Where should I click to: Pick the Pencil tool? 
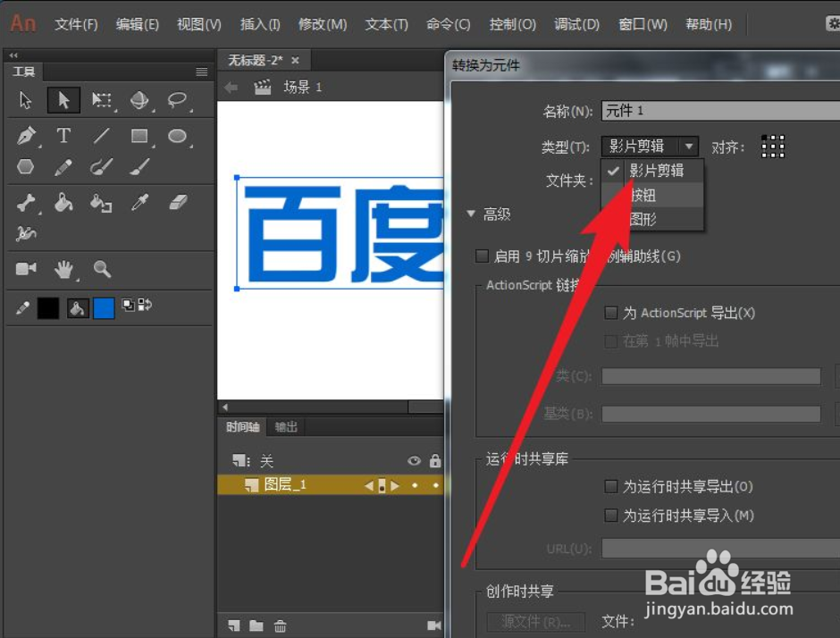click(x=63, y=167)
